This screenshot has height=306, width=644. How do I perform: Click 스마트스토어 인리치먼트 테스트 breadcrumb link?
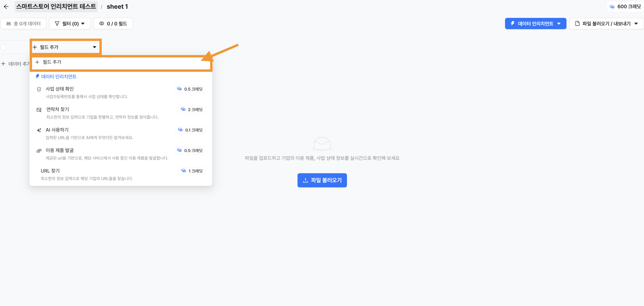56,7
